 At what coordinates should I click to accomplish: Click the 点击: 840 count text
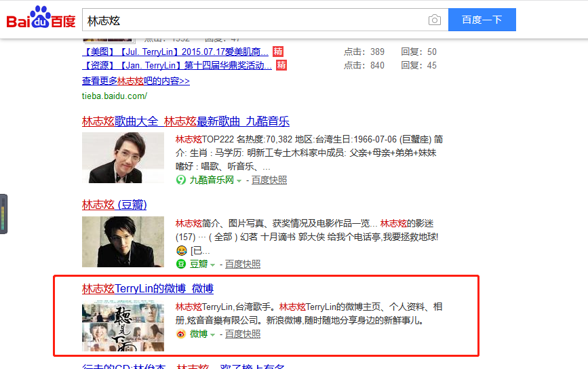(364, 65)
